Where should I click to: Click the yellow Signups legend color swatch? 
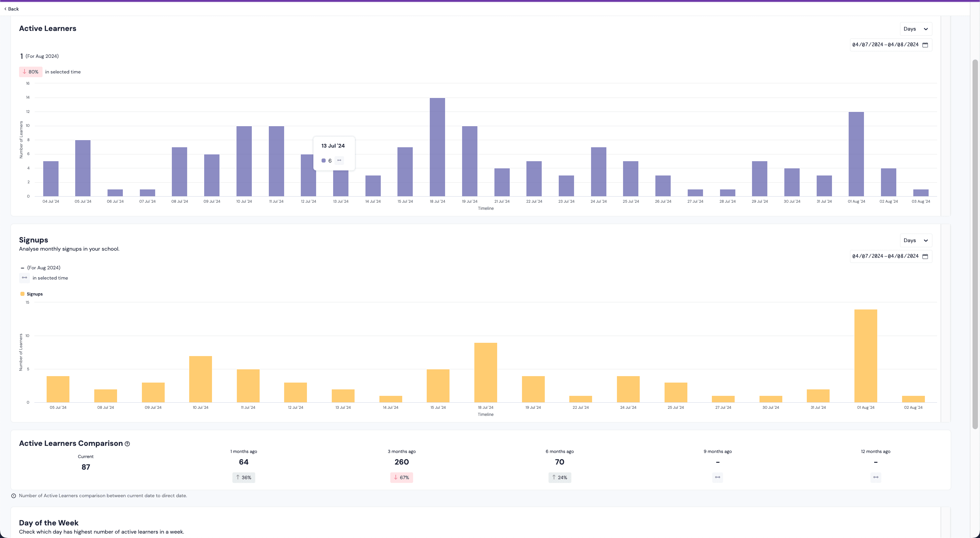[22, 293]
